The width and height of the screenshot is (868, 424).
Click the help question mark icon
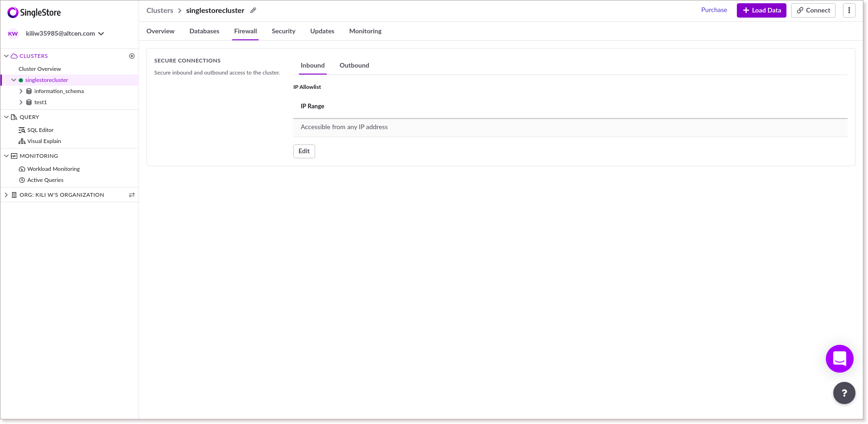[844, 393]
